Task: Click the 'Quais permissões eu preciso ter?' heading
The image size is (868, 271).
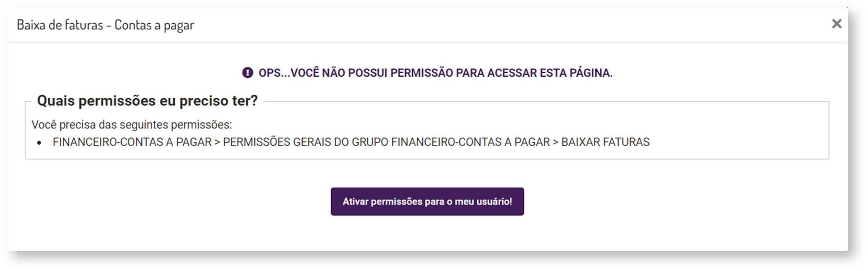Action: (147, 101)
